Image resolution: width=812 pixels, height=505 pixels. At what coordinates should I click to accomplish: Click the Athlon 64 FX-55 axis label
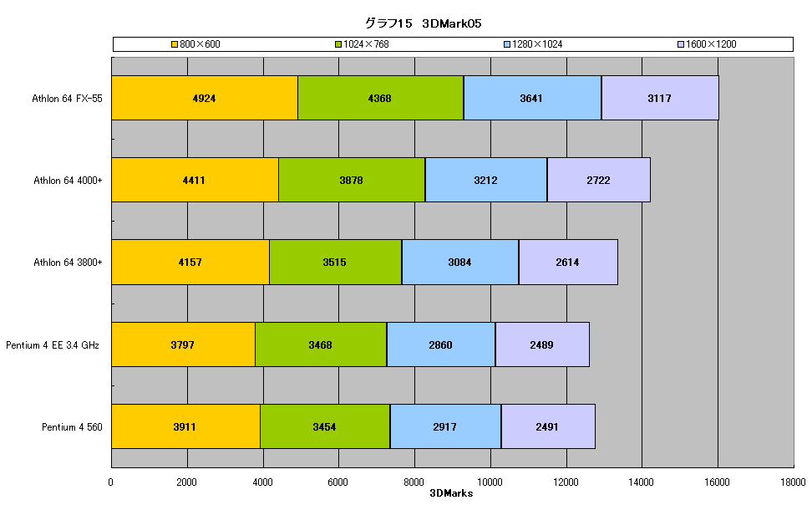click(68, 99)
